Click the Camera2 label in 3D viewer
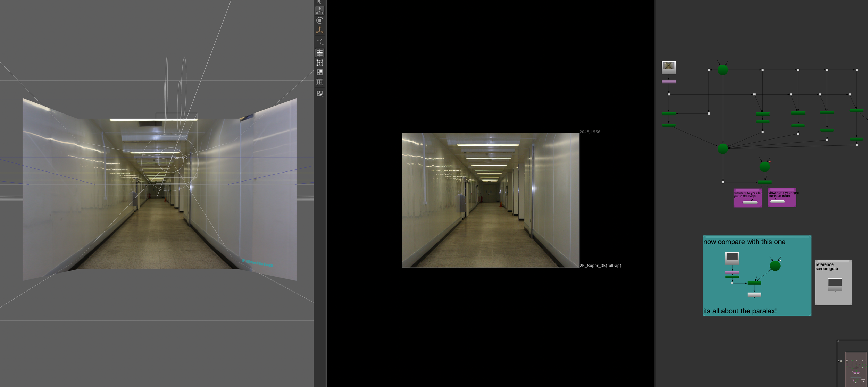This screenshot has height=387, width=868. [x=179, y=158]
